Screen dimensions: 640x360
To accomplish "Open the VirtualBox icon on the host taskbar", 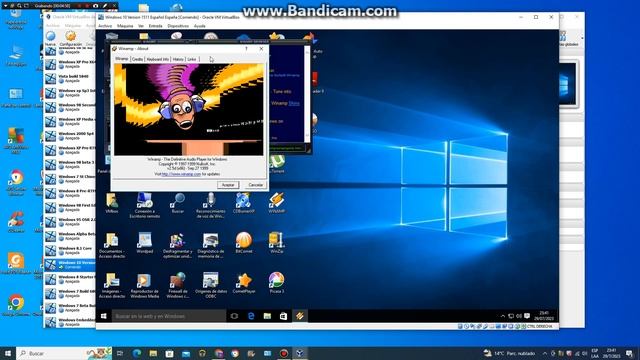I will (x=300, y=353).
